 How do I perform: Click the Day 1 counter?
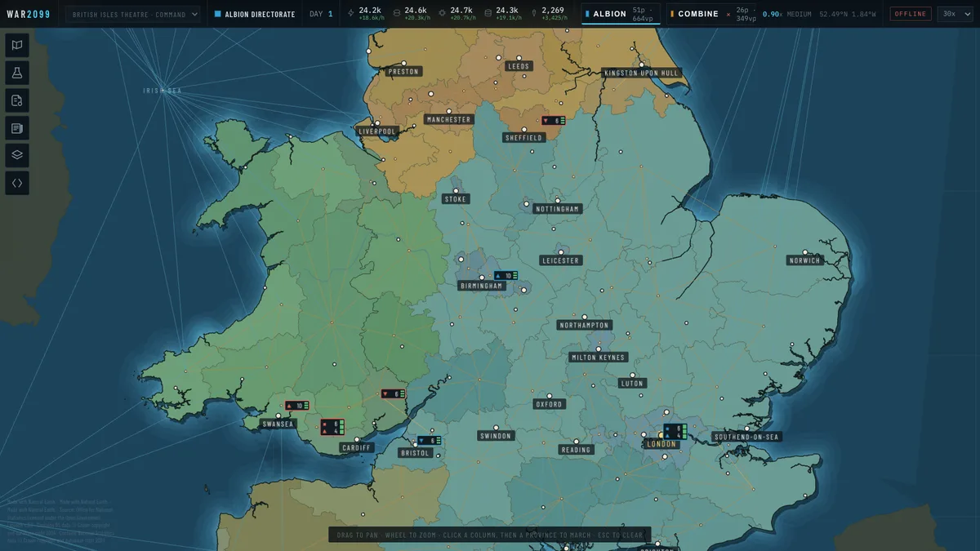[x=321, y=14]
